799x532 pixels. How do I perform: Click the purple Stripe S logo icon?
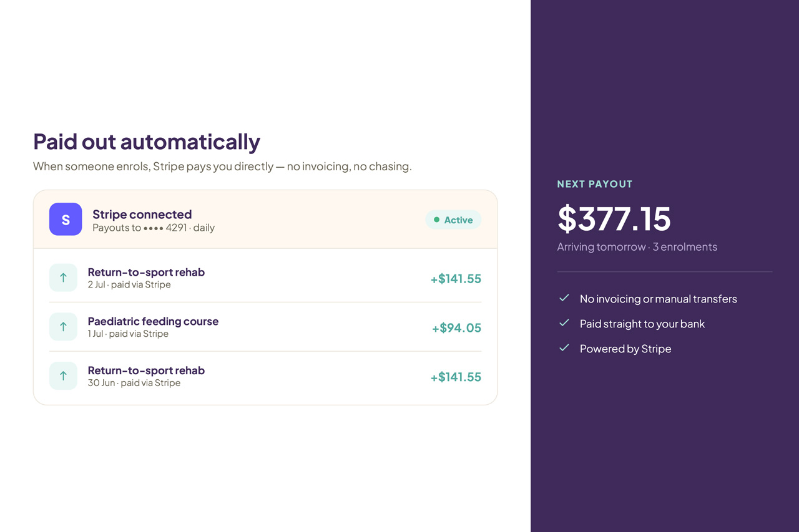[66, 219]
